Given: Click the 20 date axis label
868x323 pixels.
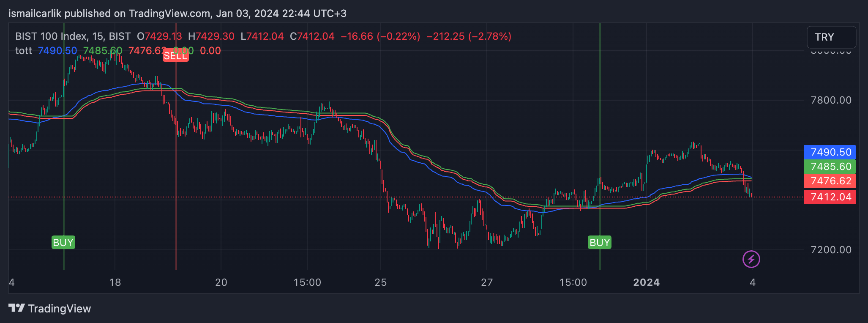Looking at the screenshot, I should pos(221,282).
